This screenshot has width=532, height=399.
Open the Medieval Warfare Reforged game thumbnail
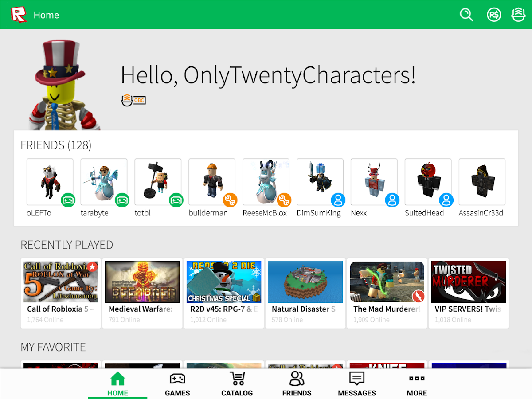(x=142, y=282)
